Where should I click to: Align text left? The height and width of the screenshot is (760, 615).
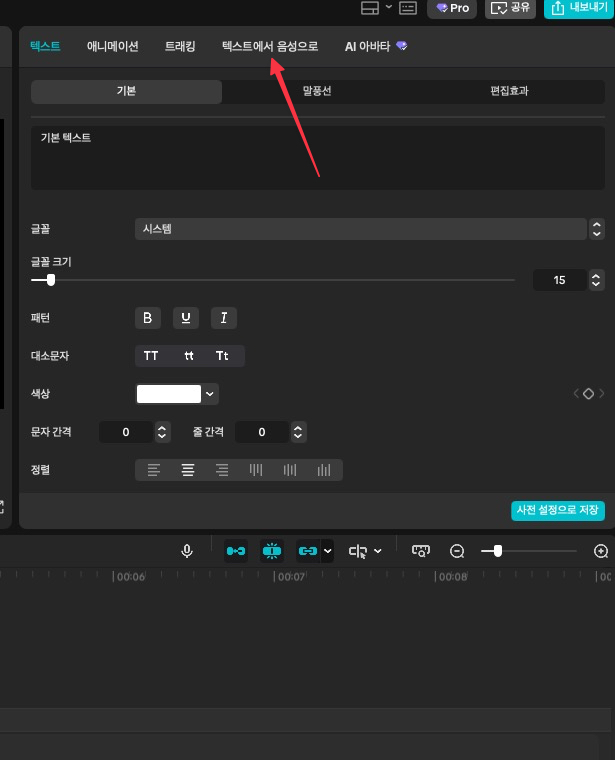click(154, 470)
